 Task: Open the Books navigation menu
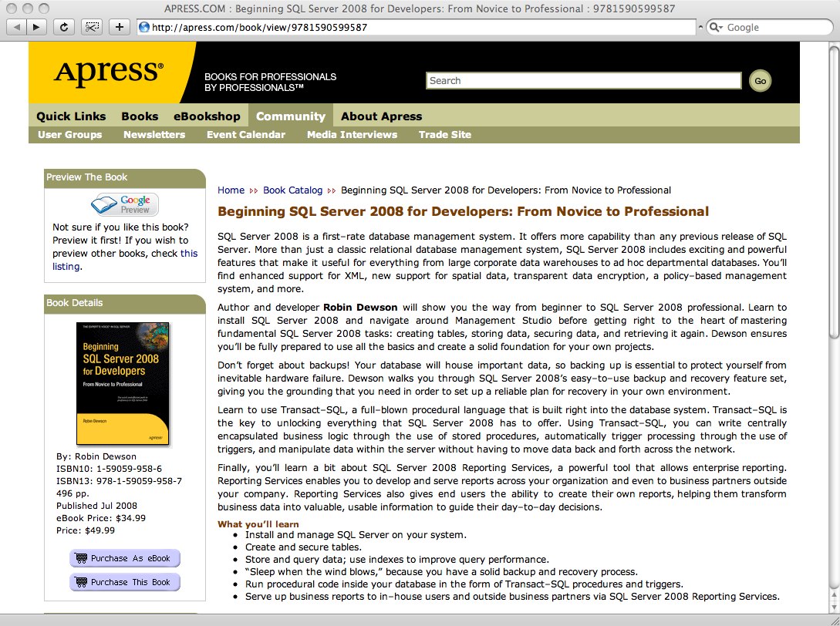(x=140, y=116)
